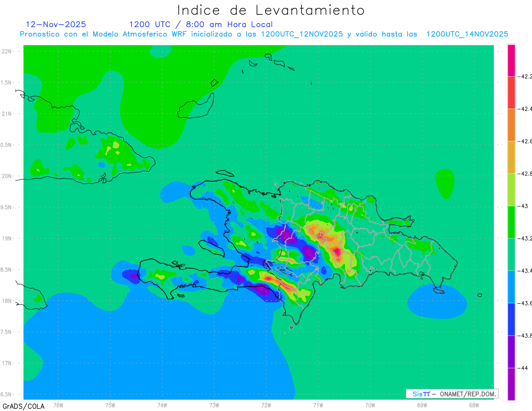The width and height of the screenshot is (532, 411).
Task: Choose the gold legend swatch below -42.6
Action: point(511,157)
